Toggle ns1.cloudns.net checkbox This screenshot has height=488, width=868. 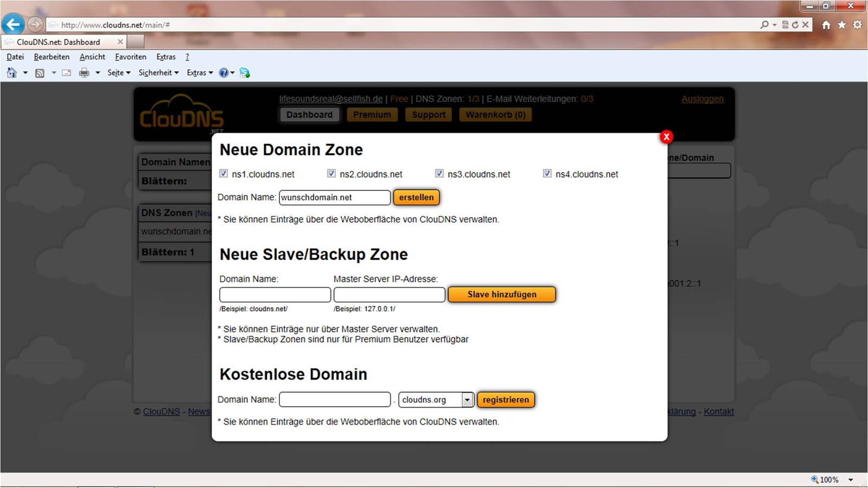[224, 174]
